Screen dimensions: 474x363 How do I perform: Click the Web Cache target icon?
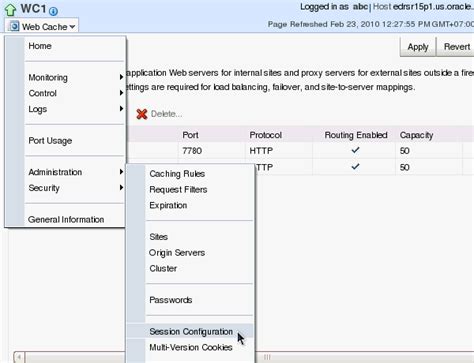click(x=14, y=26)
